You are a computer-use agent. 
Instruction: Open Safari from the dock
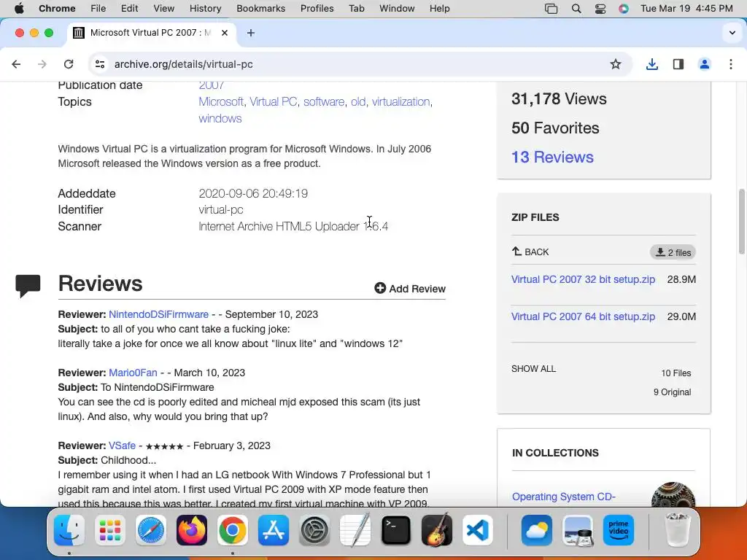(151, 530)
